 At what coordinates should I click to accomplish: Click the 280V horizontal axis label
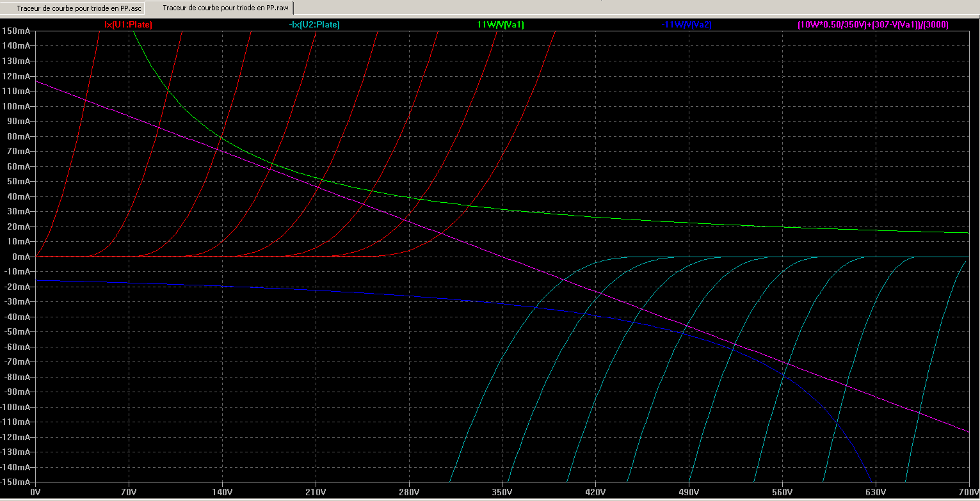pyautogui.click(x=409, y=492)
